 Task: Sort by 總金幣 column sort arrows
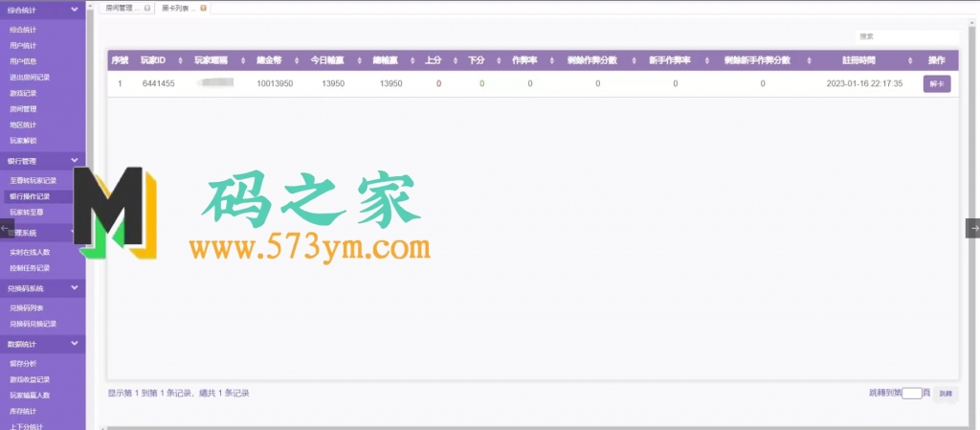[x=297, y=60]
